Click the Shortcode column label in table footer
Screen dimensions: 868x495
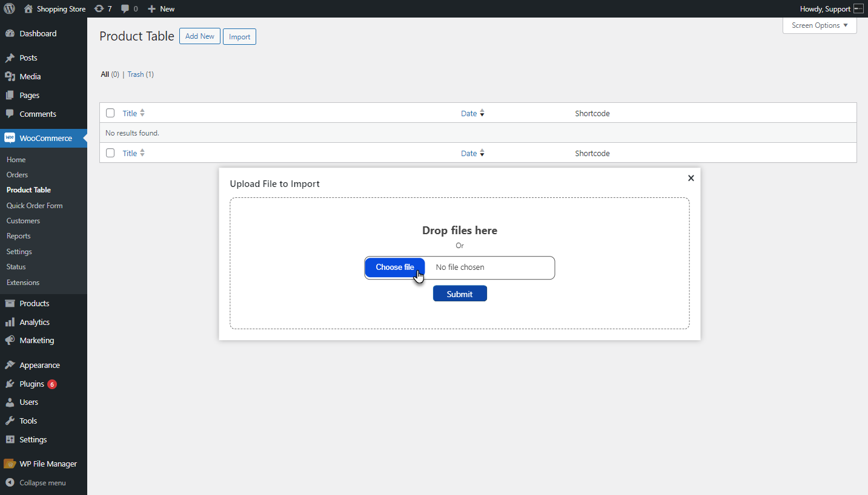pos(592,153)
